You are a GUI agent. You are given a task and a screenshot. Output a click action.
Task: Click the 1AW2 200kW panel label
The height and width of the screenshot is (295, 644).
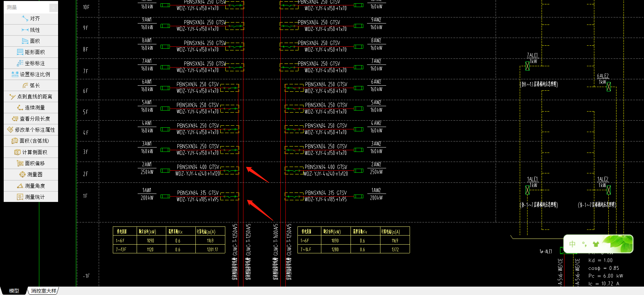pyautogui.click(x=376, y=194)
